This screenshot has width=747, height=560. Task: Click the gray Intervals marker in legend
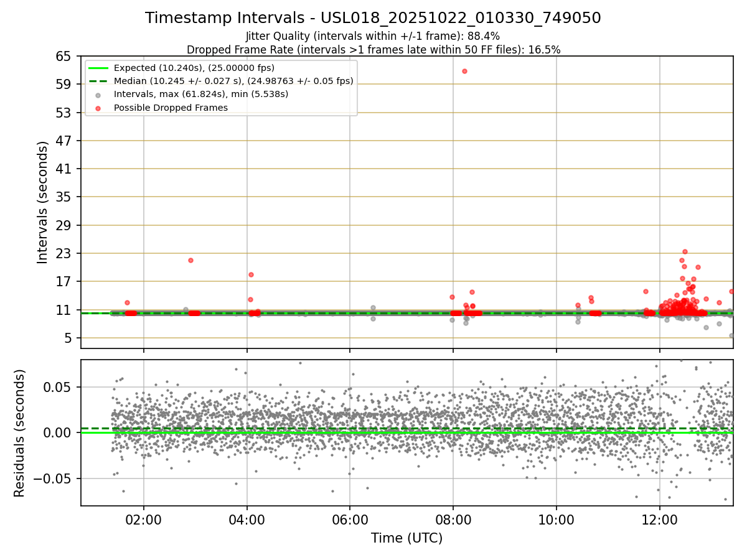click(x=98, y=95)
